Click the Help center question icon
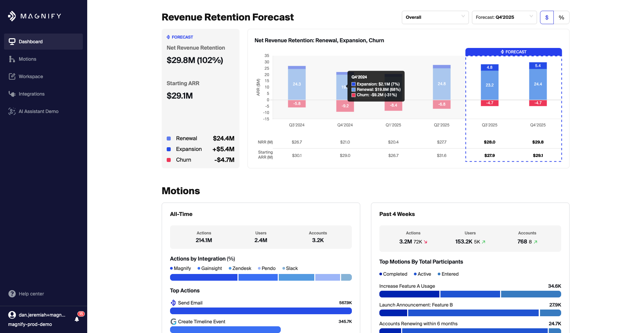The width and height of the screenshot is (644, 333). pyautogui.click(x=12, y=294)
